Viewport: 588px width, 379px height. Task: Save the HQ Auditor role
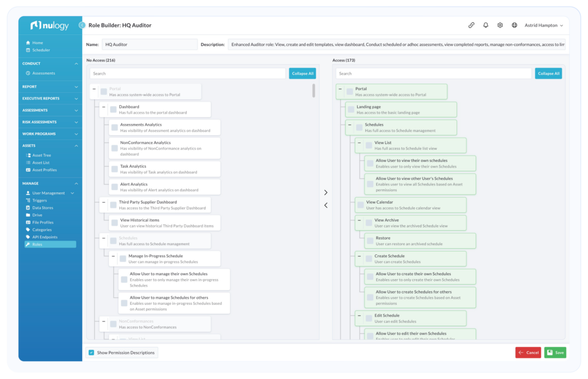555,353
